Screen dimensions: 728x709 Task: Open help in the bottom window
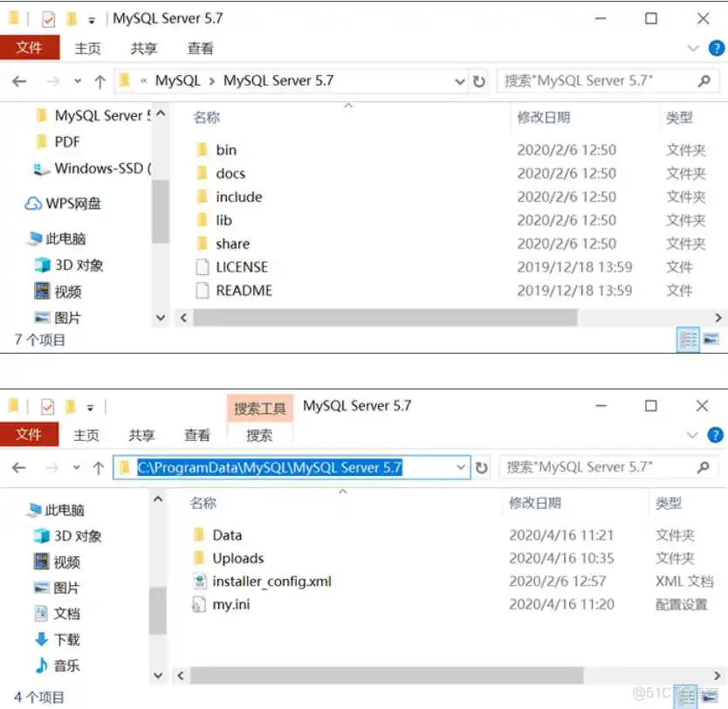(x=715, y=435)
